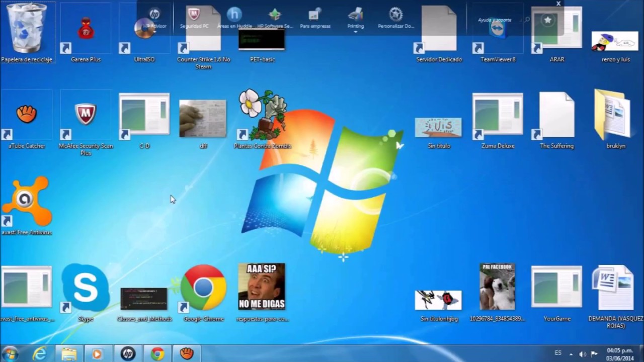Open Personalizar Do... gear in the dock
The height and width of the screenshot is (362, 644).
pos(396,18)
